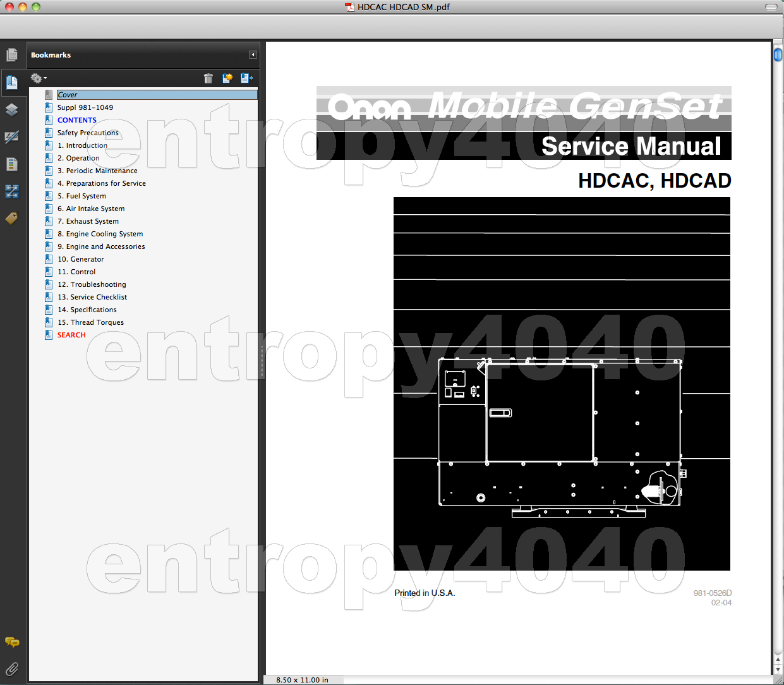784x685 pixels.
Task: Click bookmark icon beside 5. Fuel System
Action: 49,196
